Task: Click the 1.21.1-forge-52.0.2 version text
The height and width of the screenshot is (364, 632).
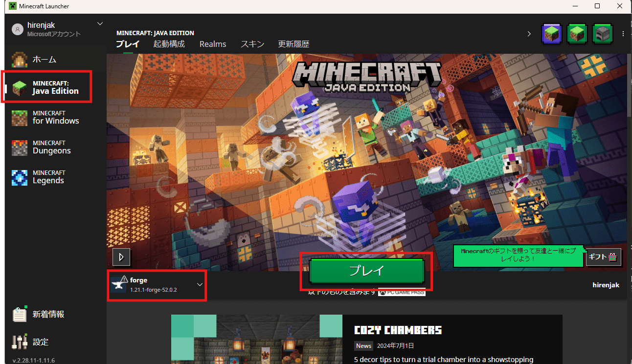Action: pyautogui.click(x=154, y=290)
